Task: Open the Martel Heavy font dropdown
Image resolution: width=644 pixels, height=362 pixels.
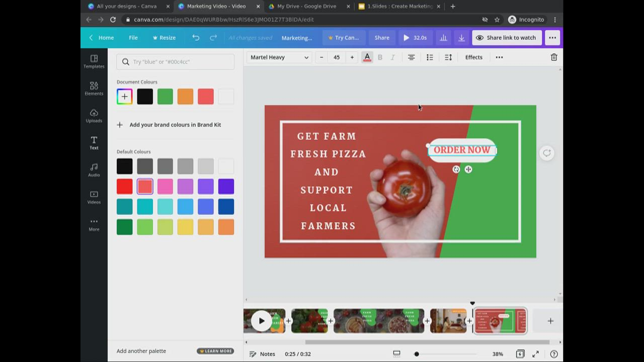Action: (279, 57)
